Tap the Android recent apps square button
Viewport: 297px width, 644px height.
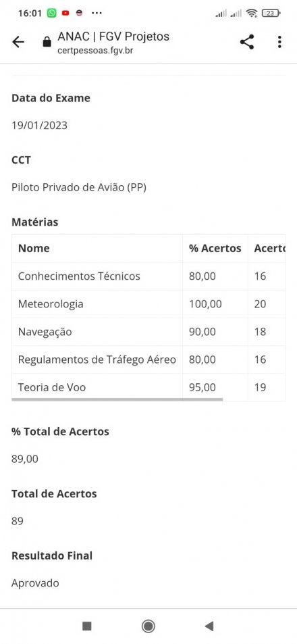tap(86, 626)
